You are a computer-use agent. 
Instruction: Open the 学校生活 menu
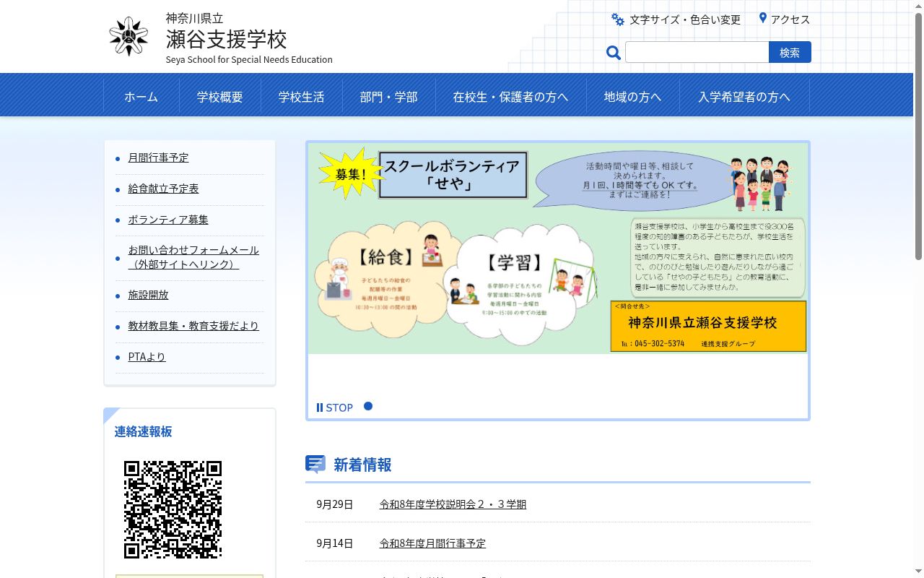pyautogui.click(x=302, y=97)
